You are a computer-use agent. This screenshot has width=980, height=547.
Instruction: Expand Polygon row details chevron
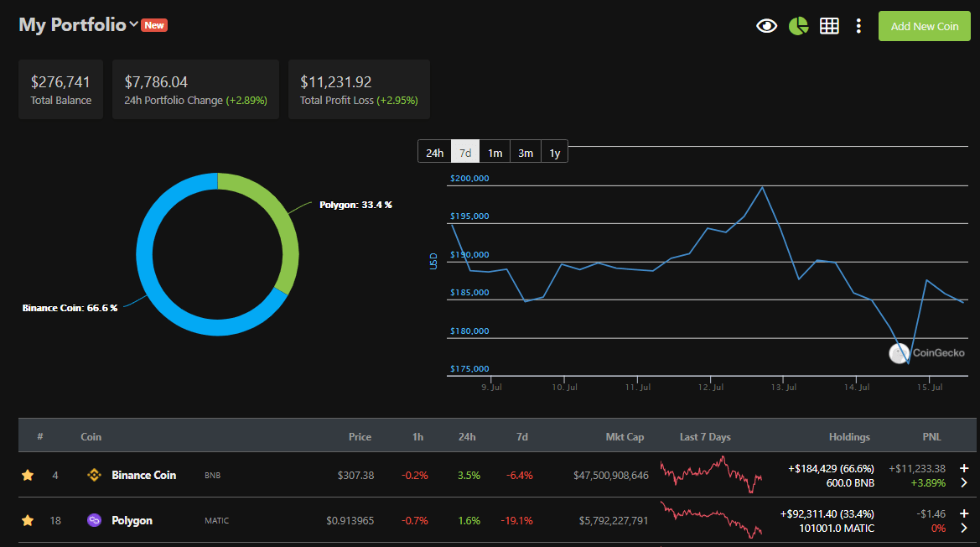pyautogui.click(x=964, y=529)
